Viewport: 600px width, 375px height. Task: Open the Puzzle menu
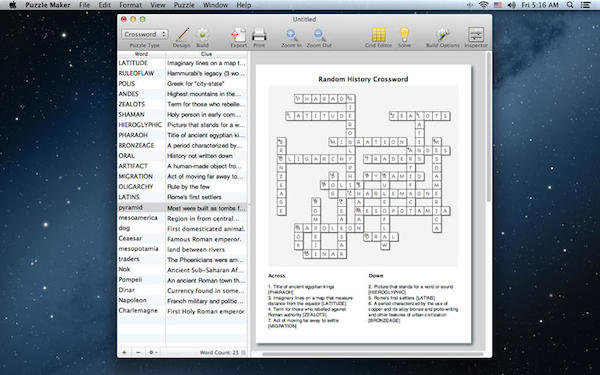pyautogui.click(x=184, y=5)
